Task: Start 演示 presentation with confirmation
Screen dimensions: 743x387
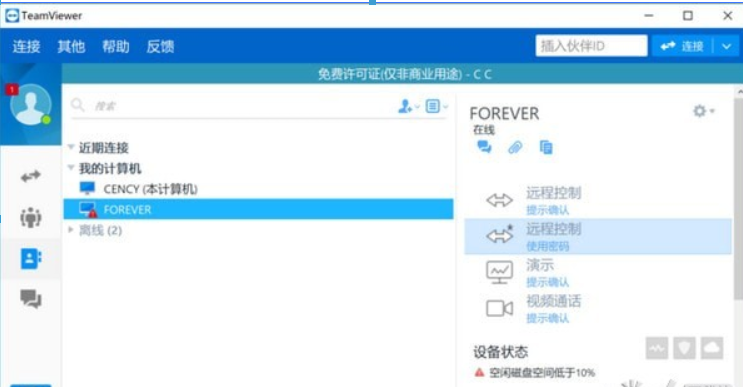Action: (598, 272)
